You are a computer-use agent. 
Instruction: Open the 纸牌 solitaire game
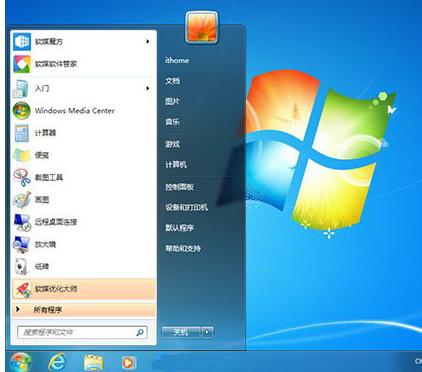[84, 266]
